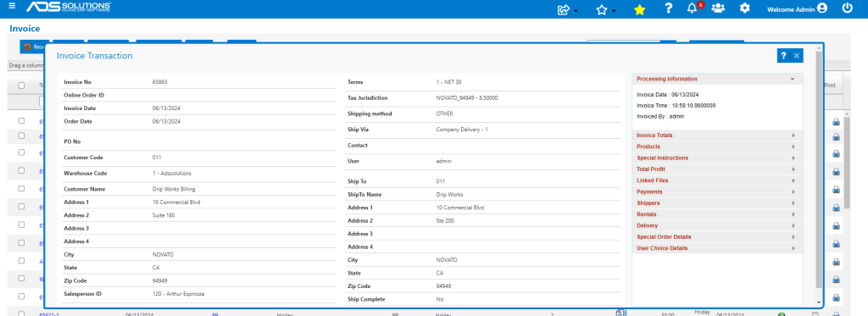This screenshot has width=868, height=316.
Task: Click the ShipTo Name value Drip Works
Action: [x=449, y=195]
